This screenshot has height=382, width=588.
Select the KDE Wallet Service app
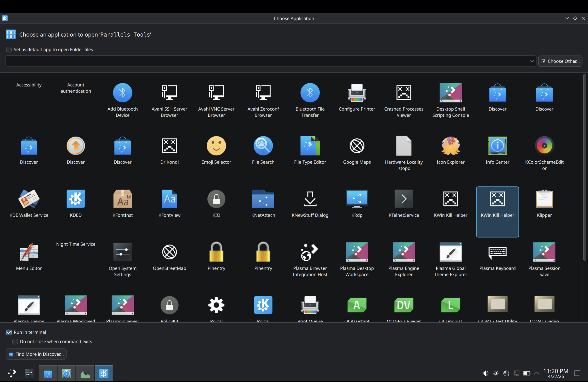click(29, 204)
